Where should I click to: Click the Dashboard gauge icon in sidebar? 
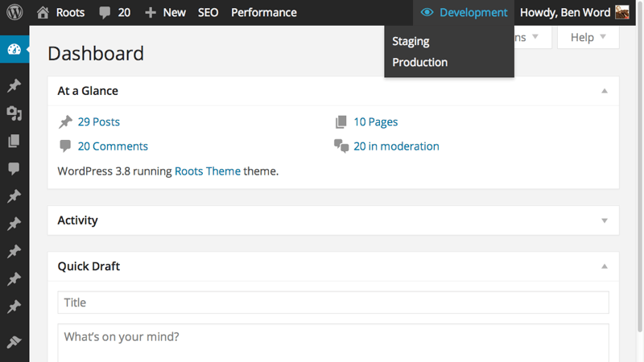[14, 50]
